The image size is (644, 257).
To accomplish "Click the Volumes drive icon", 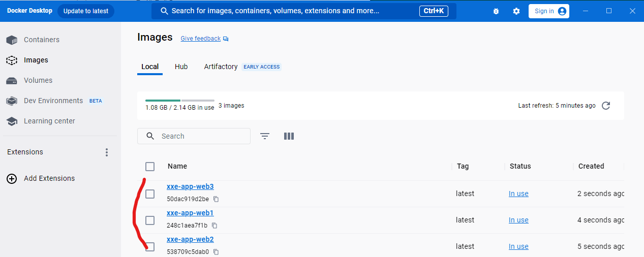I will [12, 81].
